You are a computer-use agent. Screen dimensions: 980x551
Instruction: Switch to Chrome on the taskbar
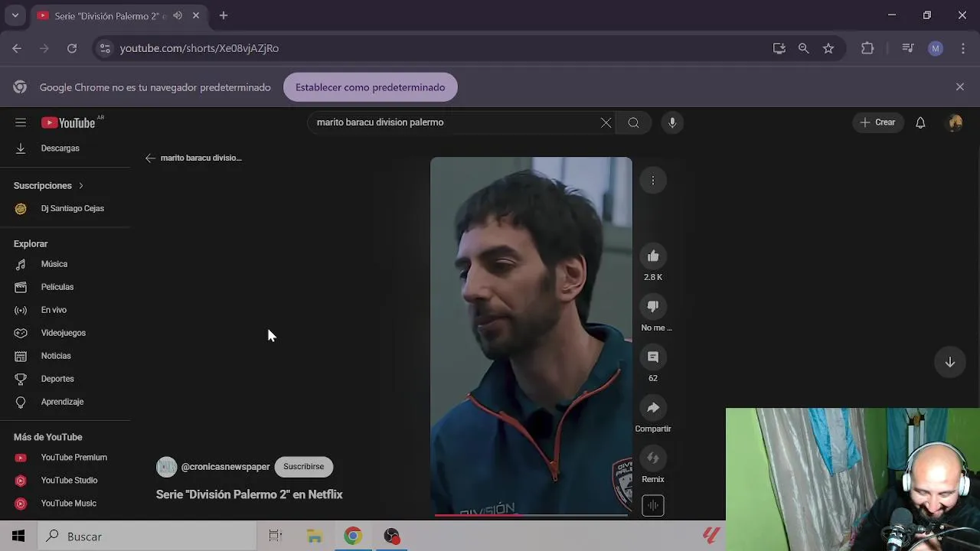click(x=353, y=536)
